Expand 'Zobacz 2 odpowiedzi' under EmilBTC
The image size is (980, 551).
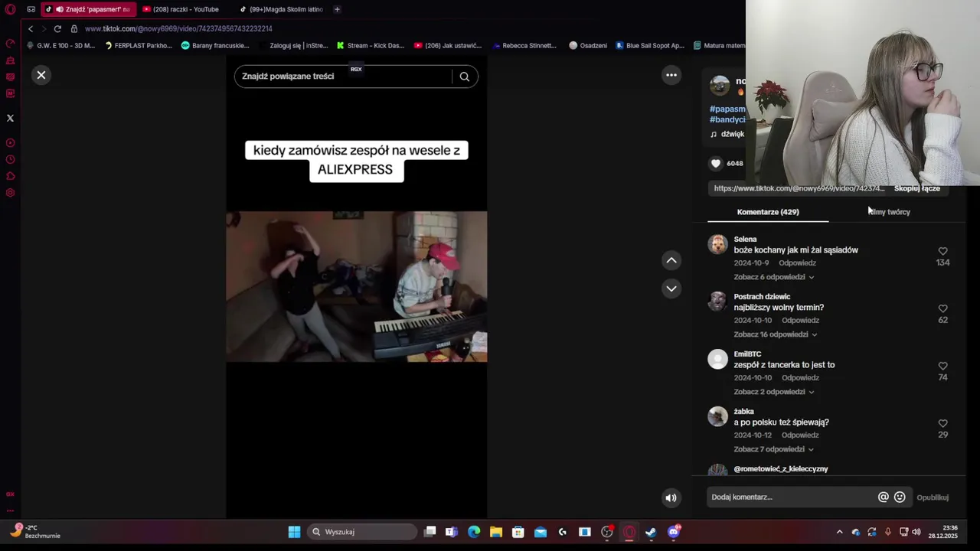point(773,392)
